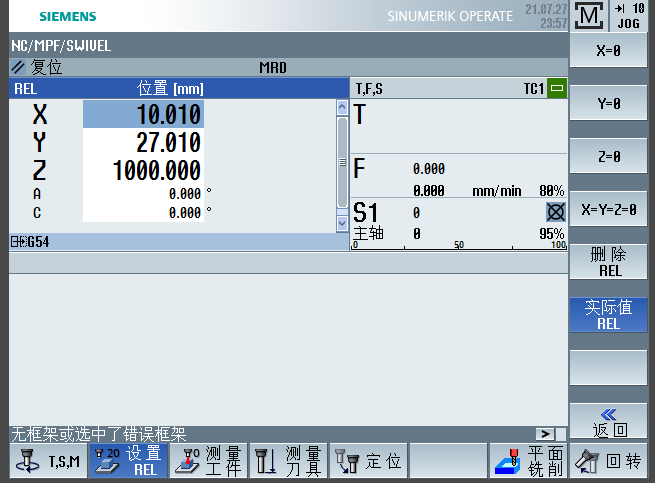Select the 实际值 REL softkey
Viewport: 655px width, 483px height.
pos(608,315)
